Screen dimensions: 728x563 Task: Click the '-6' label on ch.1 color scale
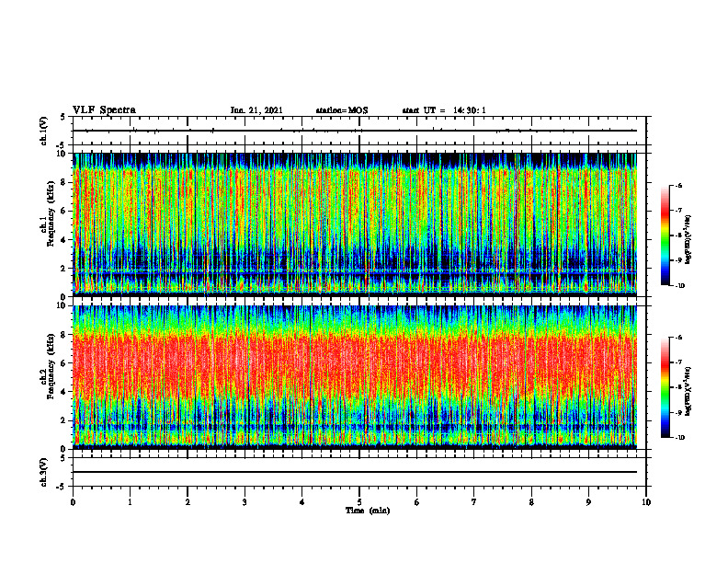coord(678,186)
